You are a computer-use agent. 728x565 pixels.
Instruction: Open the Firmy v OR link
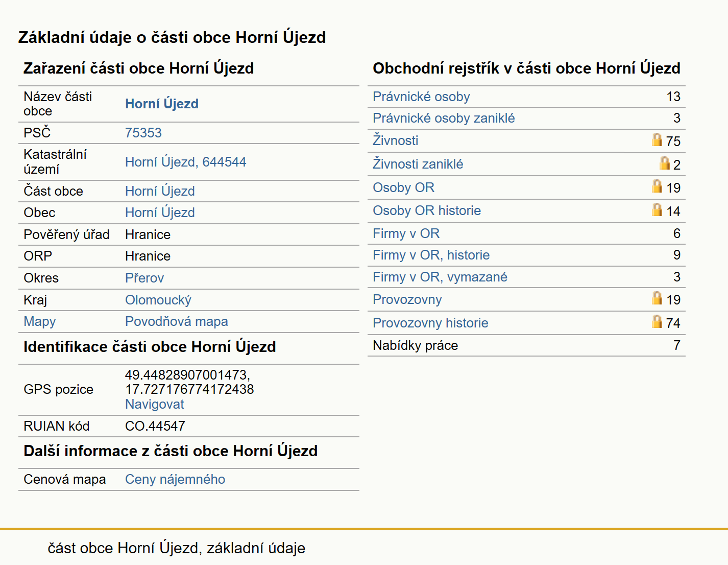406,233
